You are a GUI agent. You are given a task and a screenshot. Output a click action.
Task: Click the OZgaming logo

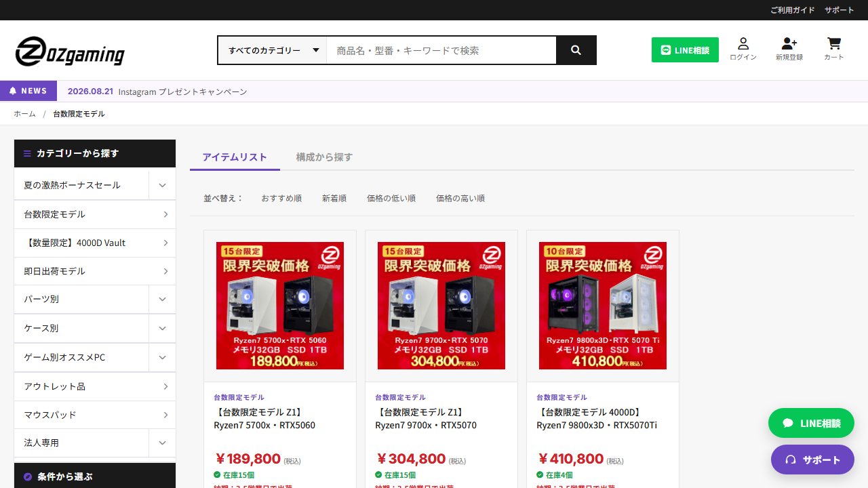click(x=70, y=51)
